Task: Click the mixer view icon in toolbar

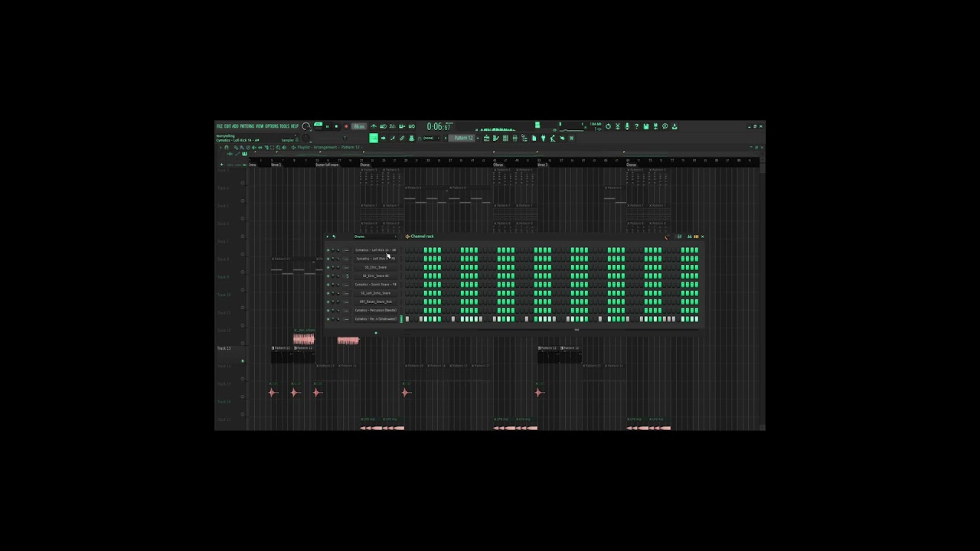Action: 514,138
